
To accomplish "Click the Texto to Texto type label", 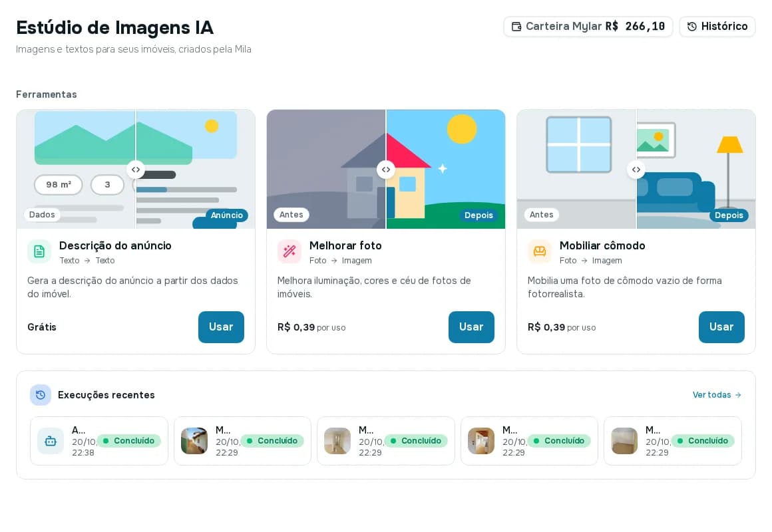I will [87, 260].
